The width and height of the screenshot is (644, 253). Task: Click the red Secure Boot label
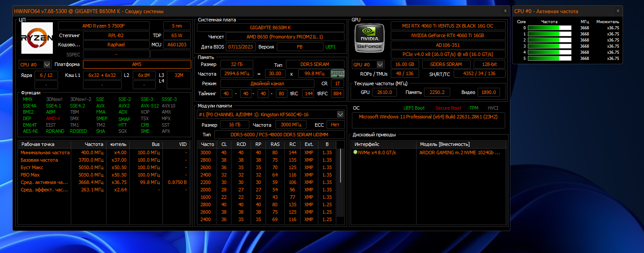448,108
